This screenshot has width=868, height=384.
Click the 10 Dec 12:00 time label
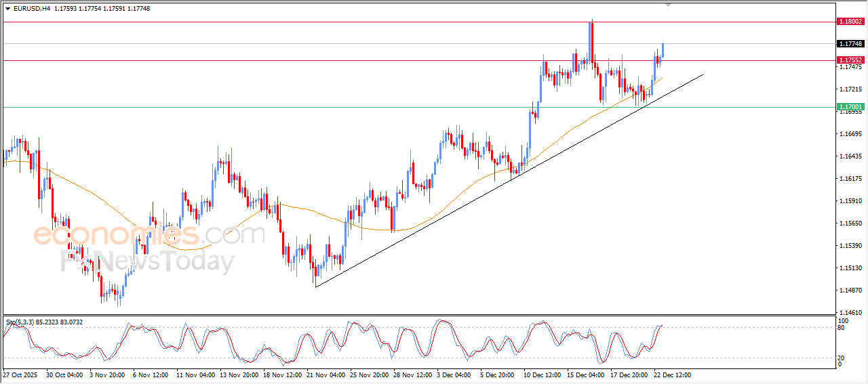(x=542, y=374)
